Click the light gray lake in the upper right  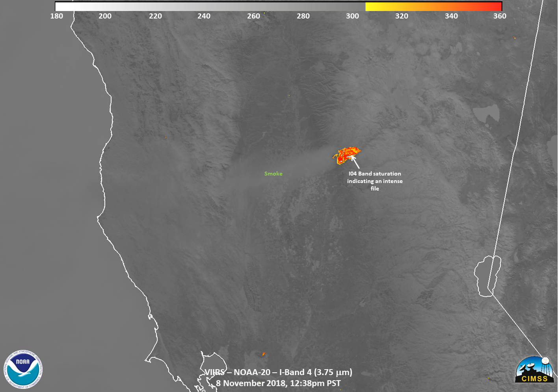[487, 114]
